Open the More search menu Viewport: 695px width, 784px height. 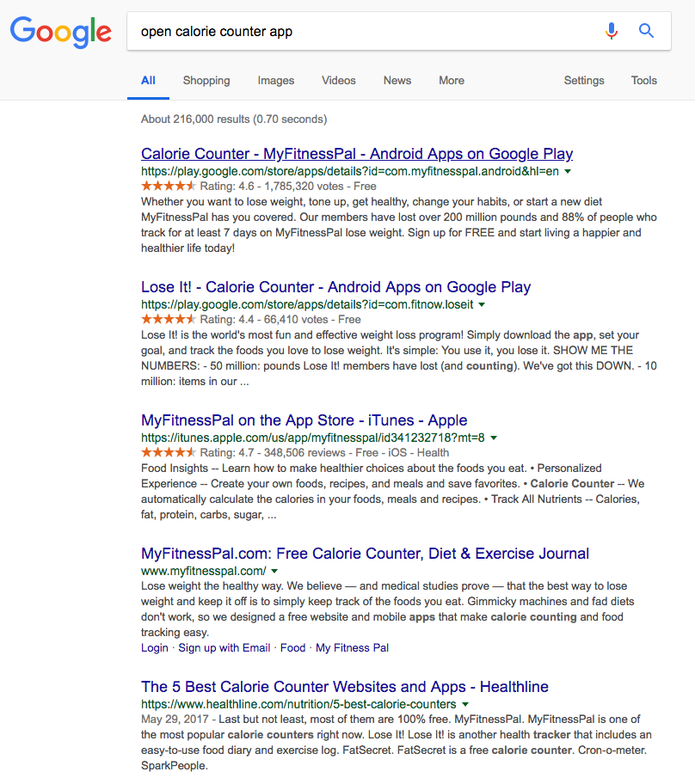[x=452, y=81]
